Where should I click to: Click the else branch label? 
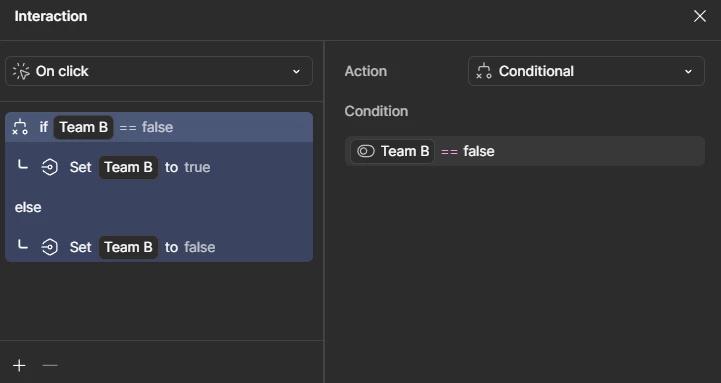click(x=28, y=207)
